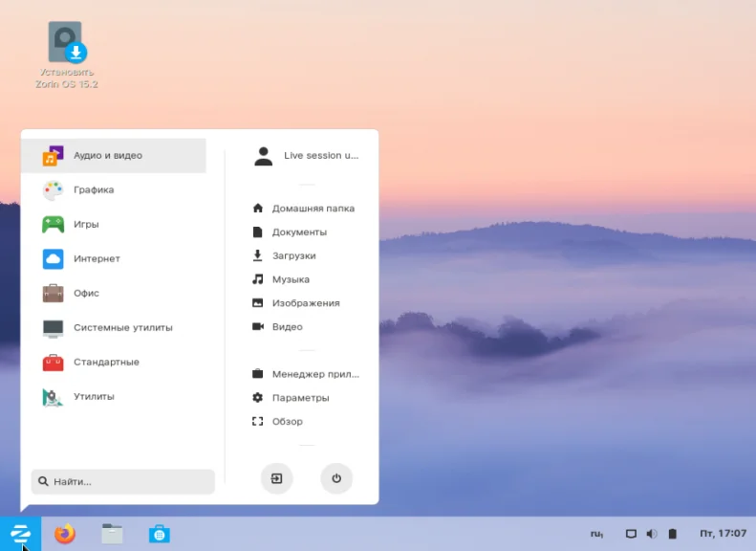Select the Утилиты category

114,397
